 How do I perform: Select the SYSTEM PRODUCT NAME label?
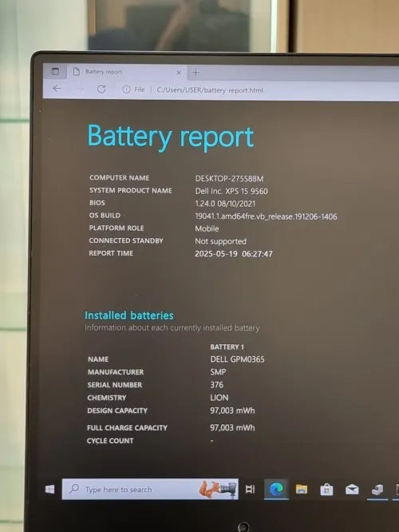[131, 190]
